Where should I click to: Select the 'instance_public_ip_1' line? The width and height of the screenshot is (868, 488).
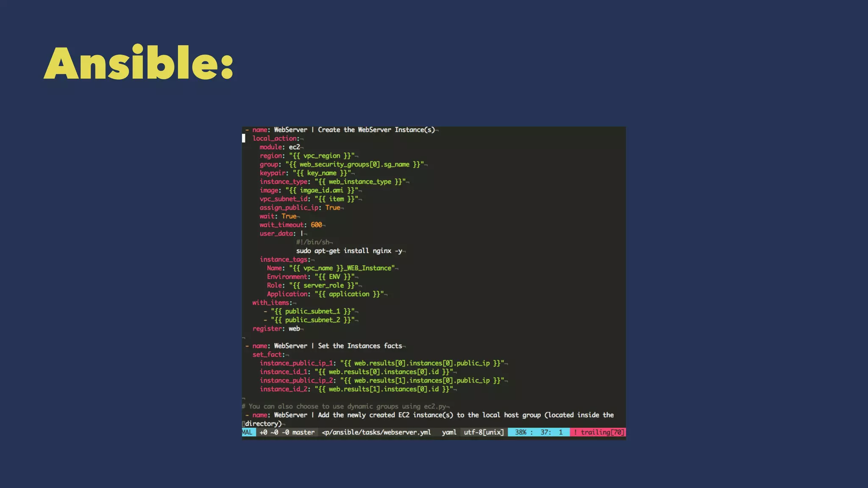click(x=384, y=363)
